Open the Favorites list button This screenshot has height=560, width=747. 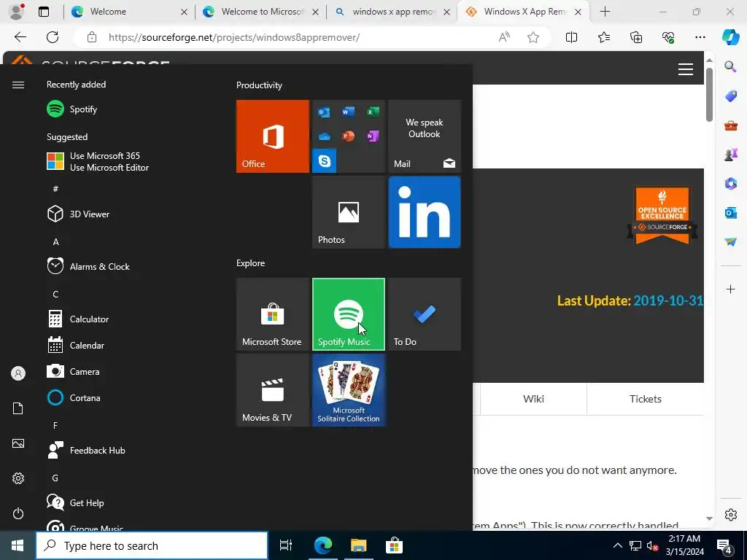(x=603, y=37)
